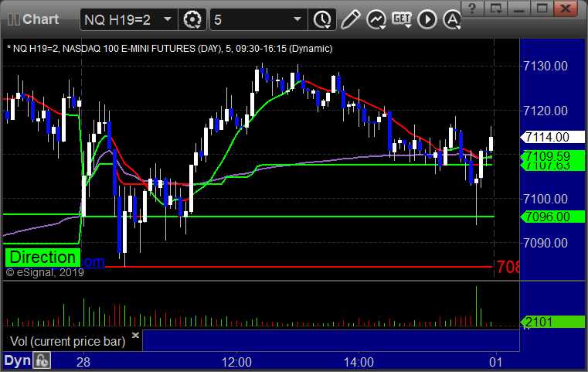The height and width of the screenshot is (372, 588).
Task: Click the 2101 volume value marker
Action: pos(552,322)
